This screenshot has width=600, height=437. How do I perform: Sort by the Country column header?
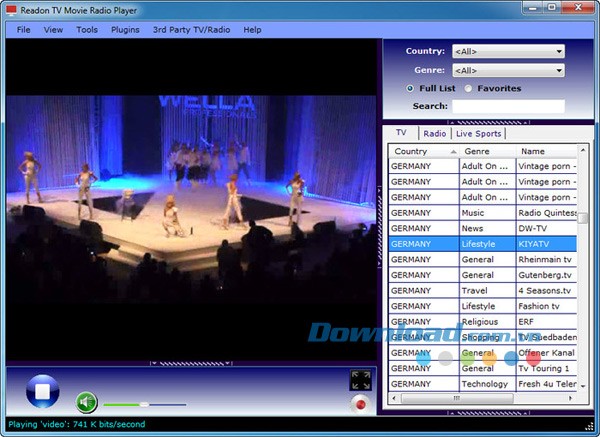click(424, 151)
